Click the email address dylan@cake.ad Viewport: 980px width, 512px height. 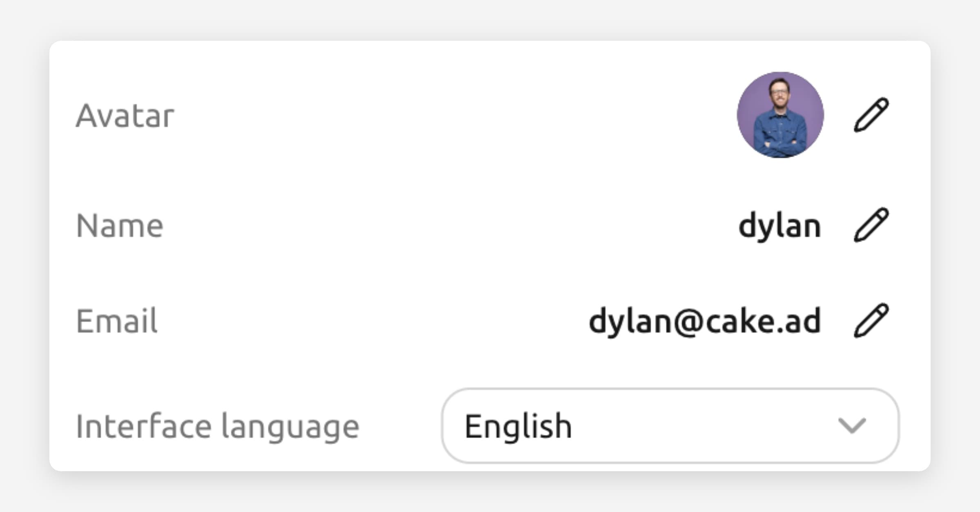coord(704,321)
